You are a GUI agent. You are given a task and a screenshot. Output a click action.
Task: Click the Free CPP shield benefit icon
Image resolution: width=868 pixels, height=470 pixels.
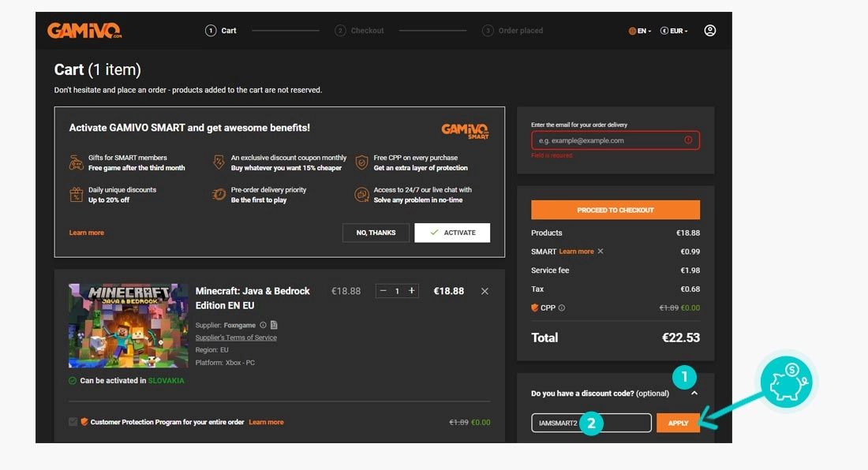361,162
